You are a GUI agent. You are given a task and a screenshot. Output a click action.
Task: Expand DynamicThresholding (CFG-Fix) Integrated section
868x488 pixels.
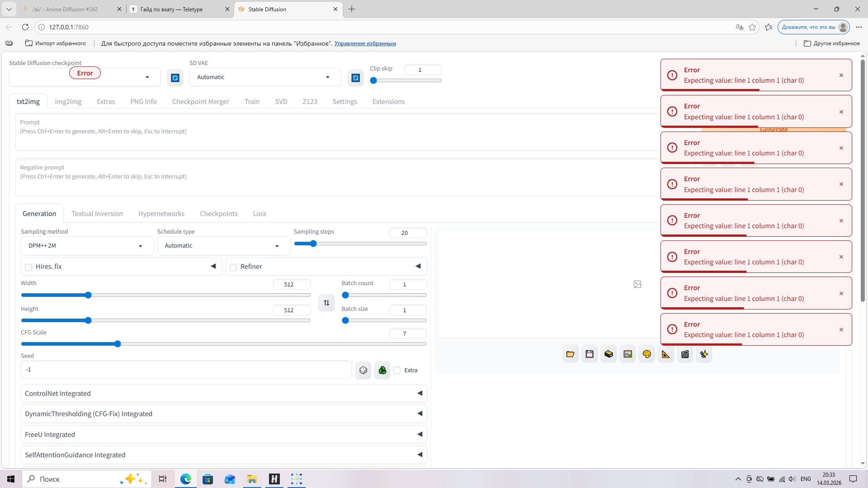coord(224,414)
